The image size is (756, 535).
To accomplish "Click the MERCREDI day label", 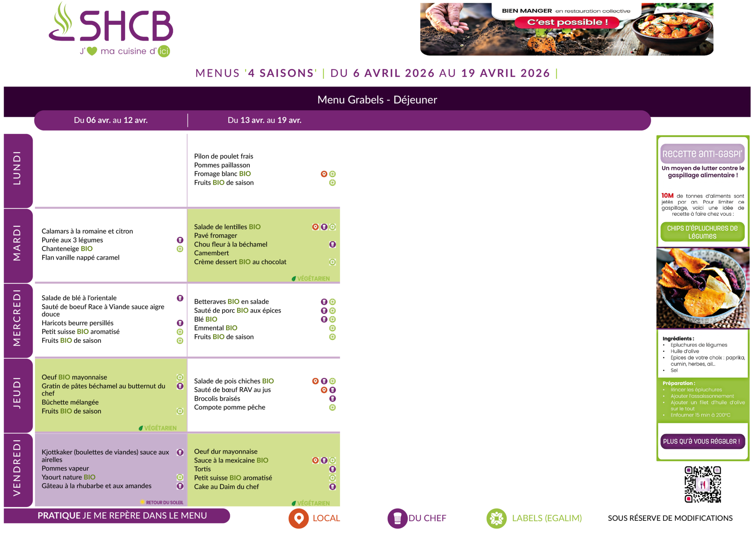I will pyautogui.click(x=17, y=318).
